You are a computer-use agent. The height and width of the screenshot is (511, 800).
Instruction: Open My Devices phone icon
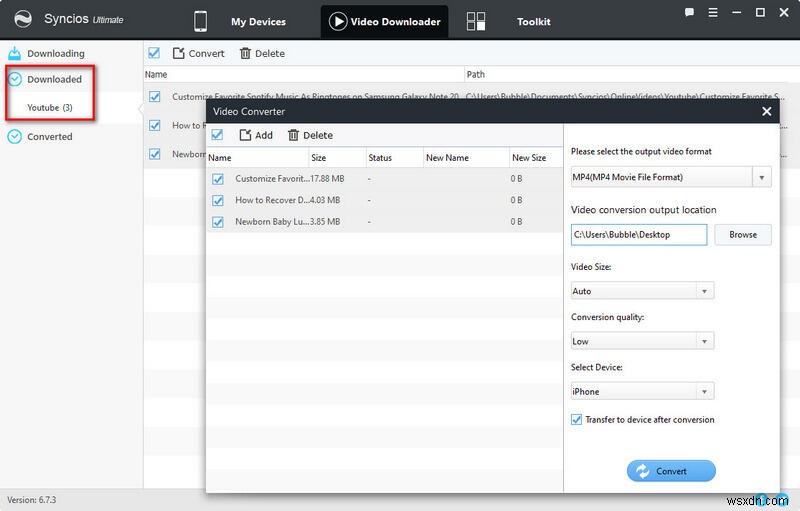pyautogui.click(x=201, y=21)
